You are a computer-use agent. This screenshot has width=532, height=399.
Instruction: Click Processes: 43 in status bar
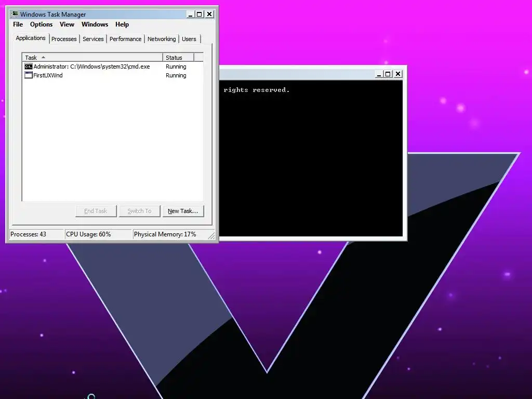click(36, 234)
